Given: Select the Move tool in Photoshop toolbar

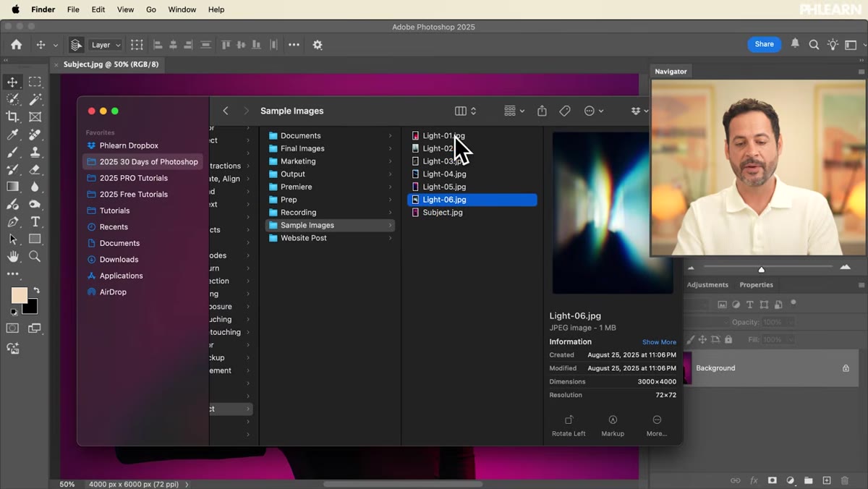Looking at the screenshot, I should [x=12, y=82].
